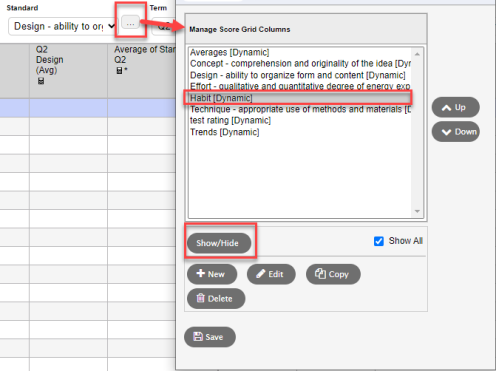Click calculator icon under Q2 Design (Avg)
Image resolution: width=496 pixels, height=371 pixels.
pyautogui.click(x=41, y=81)
